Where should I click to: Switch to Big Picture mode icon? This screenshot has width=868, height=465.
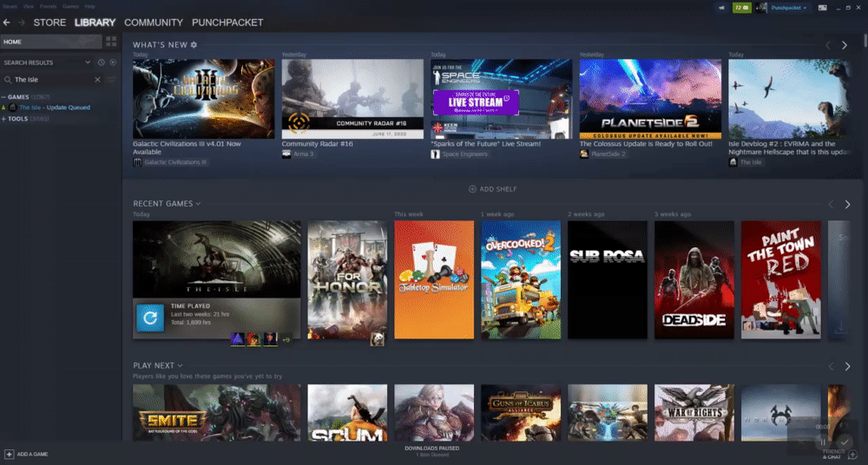point(823,8)
